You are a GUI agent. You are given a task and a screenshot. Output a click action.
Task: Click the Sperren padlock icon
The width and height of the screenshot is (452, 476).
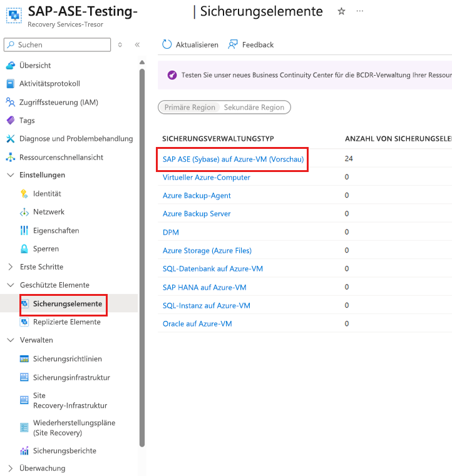click(24, 248)
